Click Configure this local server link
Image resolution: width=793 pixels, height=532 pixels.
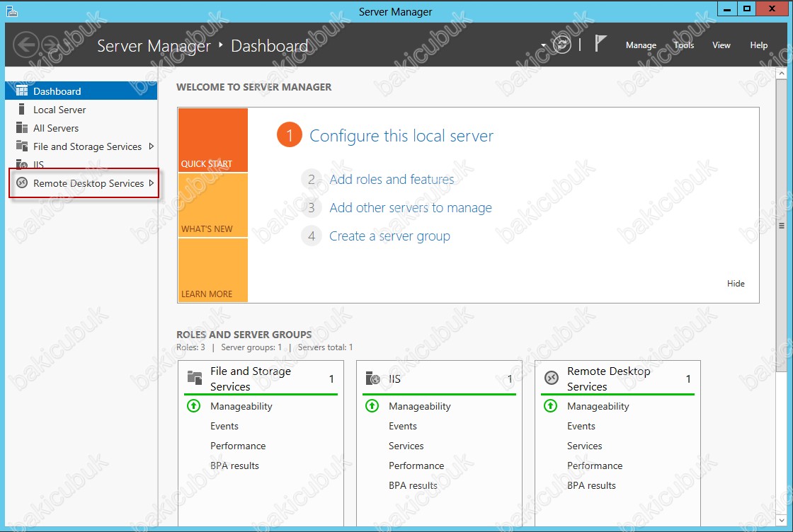[x=401, y=135]
